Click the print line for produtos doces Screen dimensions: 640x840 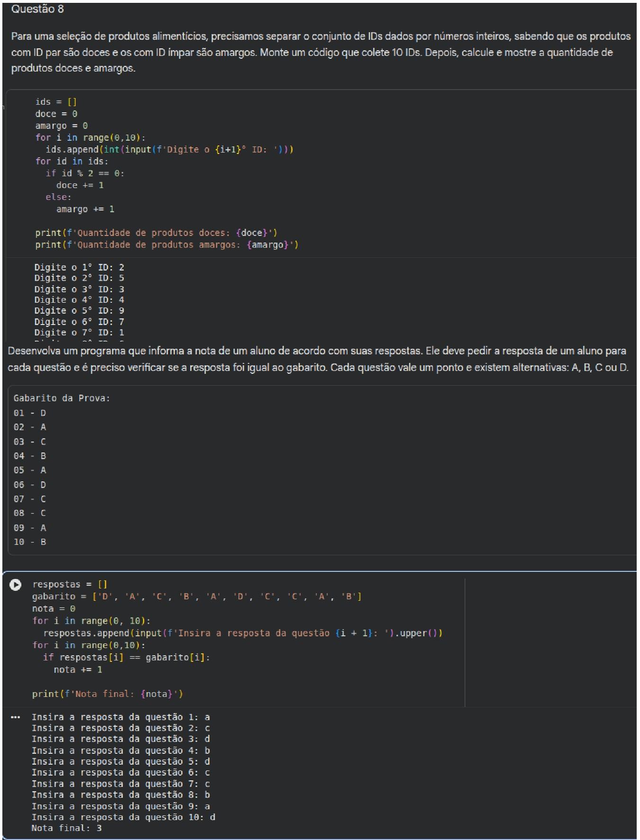pyautogui.click(x=156, y=233)
